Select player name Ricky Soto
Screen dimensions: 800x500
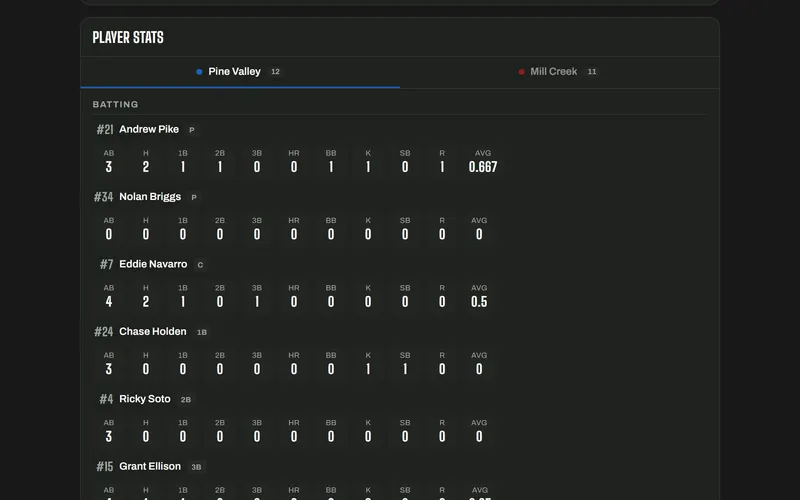(145, 399)
